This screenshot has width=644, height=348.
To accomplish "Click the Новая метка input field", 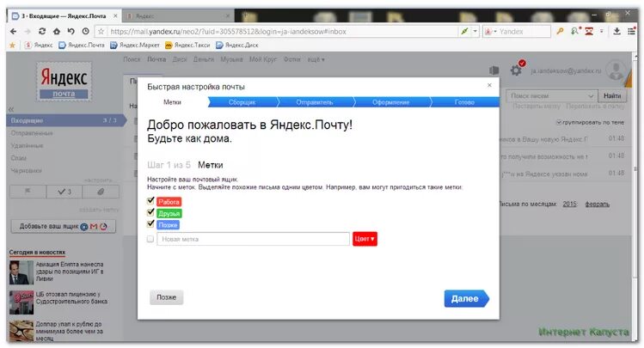I will [x=253, y=239].
